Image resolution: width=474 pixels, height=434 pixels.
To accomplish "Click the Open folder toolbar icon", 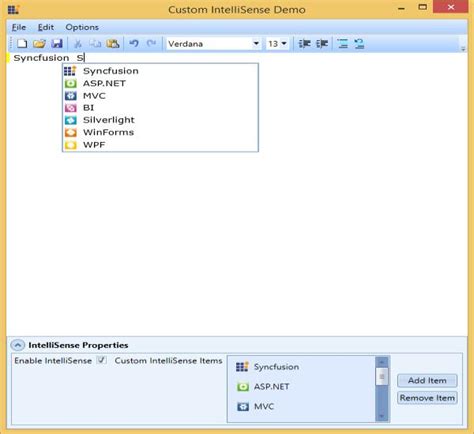I will (x=39, y=44).
